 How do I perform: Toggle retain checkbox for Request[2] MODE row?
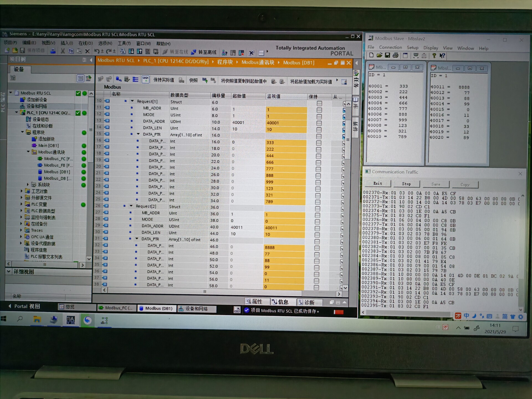[317, 222]
